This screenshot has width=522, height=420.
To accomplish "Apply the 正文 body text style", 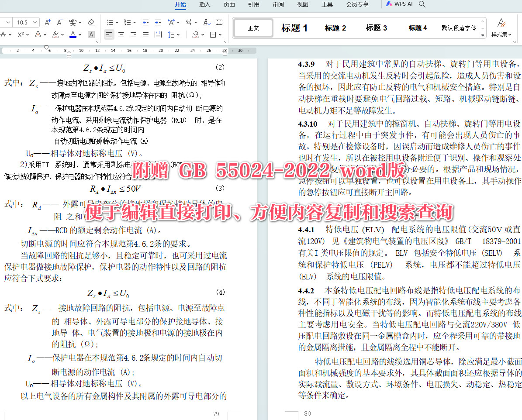I will tap(253, 27).
